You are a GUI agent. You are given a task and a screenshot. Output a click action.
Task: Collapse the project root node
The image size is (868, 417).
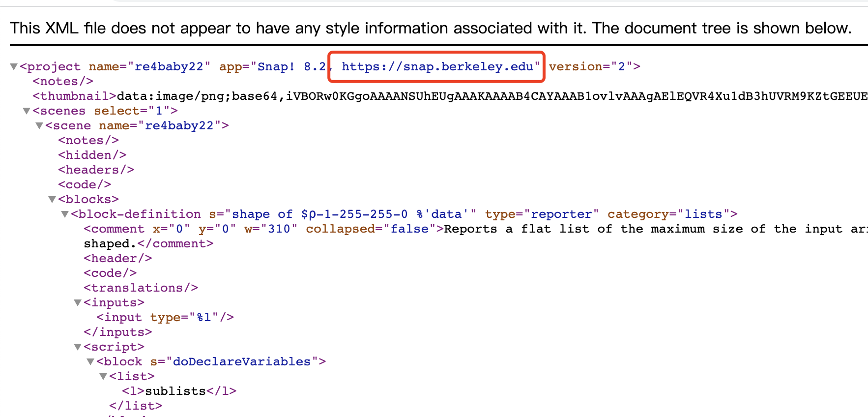pyautogui.click(x=14, y=67)
